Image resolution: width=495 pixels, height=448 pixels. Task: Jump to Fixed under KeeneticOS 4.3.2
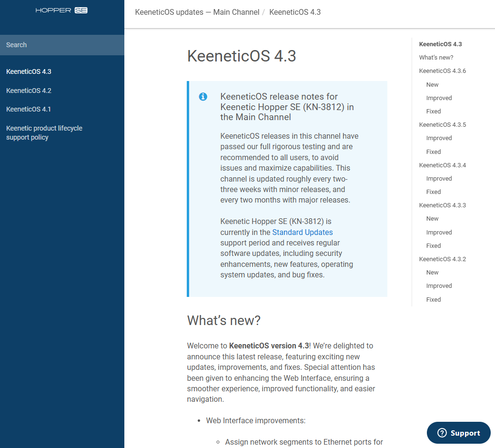[x=434, y=299]
